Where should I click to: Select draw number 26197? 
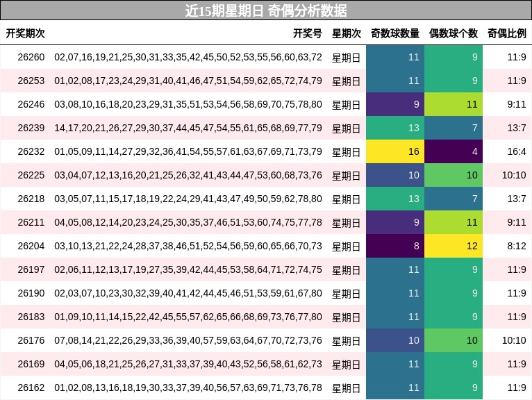[31, 269]
